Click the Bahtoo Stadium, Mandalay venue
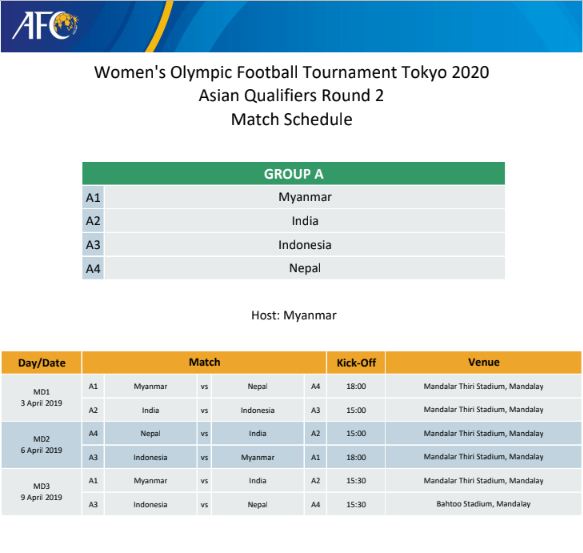Screen dimensions: 583x553 coord(483,504)
